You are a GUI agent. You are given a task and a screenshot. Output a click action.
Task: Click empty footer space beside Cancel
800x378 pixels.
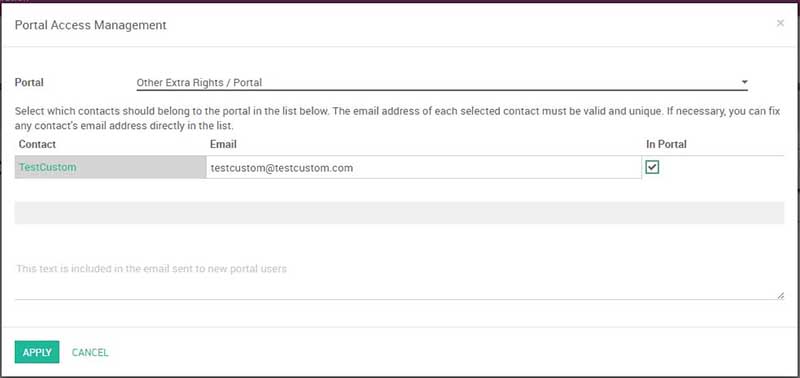449,352
